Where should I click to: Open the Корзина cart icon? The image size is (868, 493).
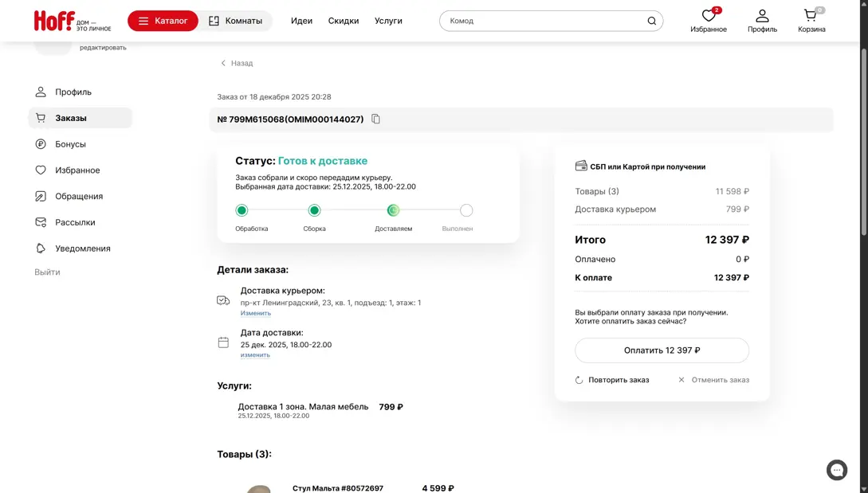[811, 16]
